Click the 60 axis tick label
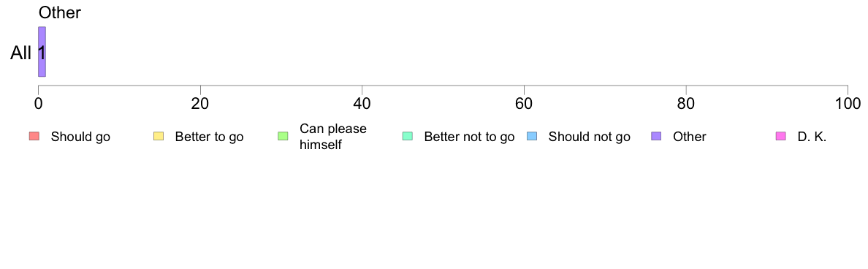The image size is (868, 269). click(524, 104)
